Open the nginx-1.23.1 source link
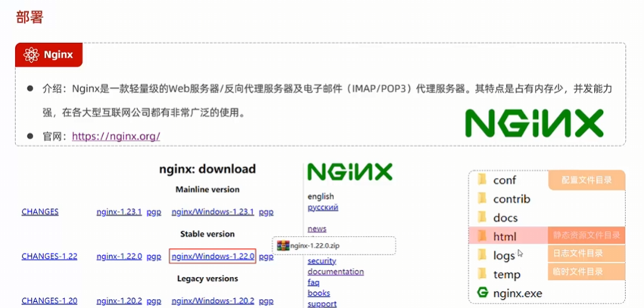 119,212
